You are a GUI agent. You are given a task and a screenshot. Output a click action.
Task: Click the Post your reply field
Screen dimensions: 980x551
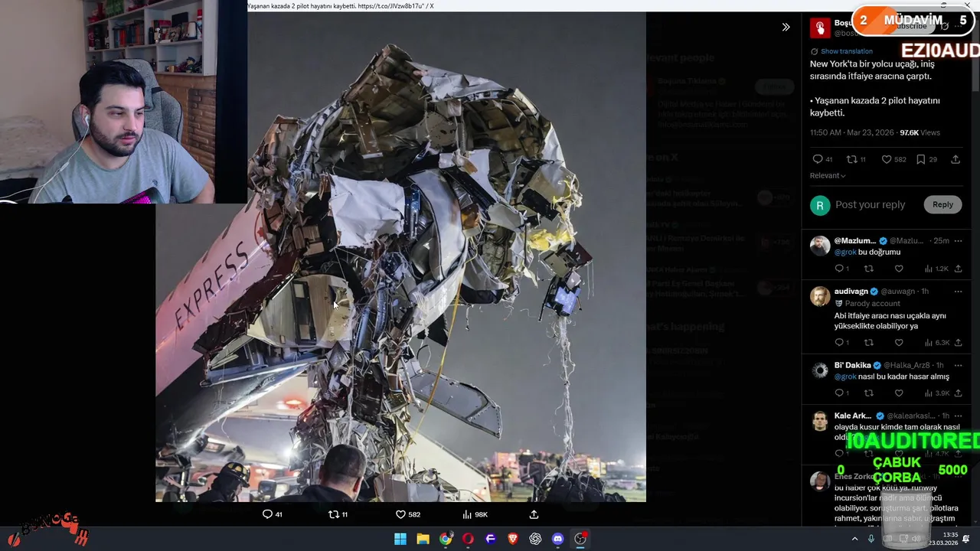pyautogui.click(x=870, y=204)
